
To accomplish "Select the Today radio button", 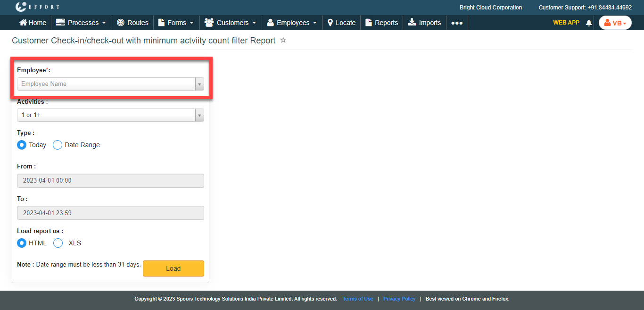I will tap(22, 145).
